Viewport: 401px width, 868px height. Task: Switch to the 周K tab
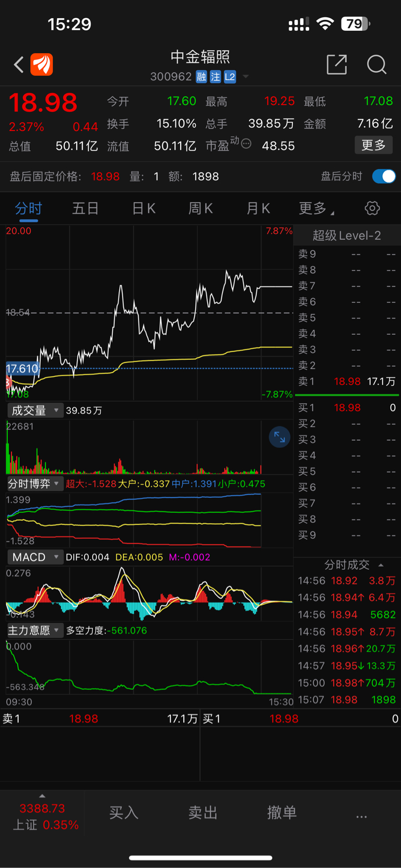click(x=200, y=208)
